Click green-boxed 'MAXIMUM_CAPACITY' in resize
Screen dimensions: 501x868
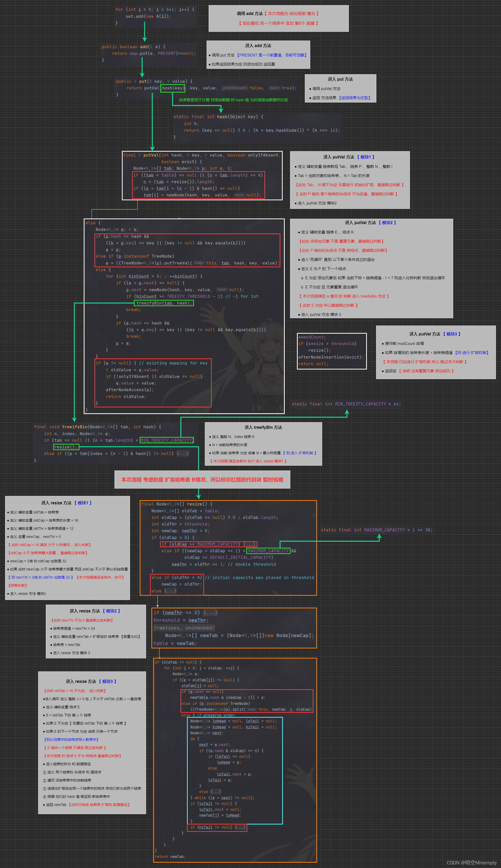268,551
